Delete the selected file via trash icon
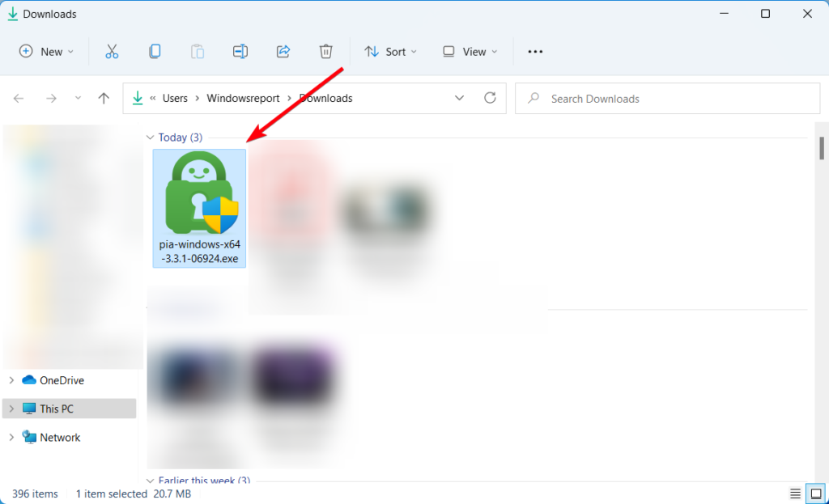The height and width of the screenshot is (504, 829). click(x=326, y=51)
